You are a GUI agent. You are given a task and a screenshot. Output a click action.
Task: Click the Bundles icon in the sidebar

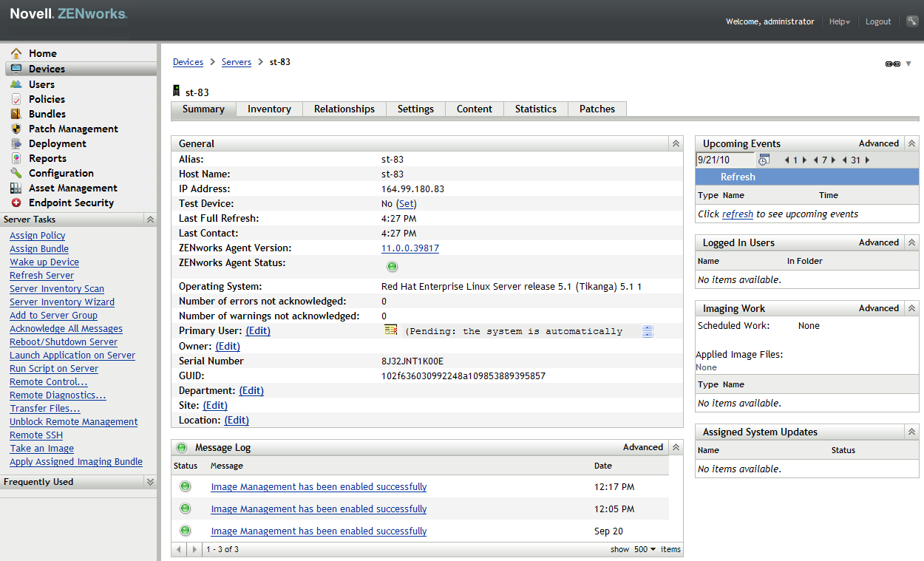15,113
